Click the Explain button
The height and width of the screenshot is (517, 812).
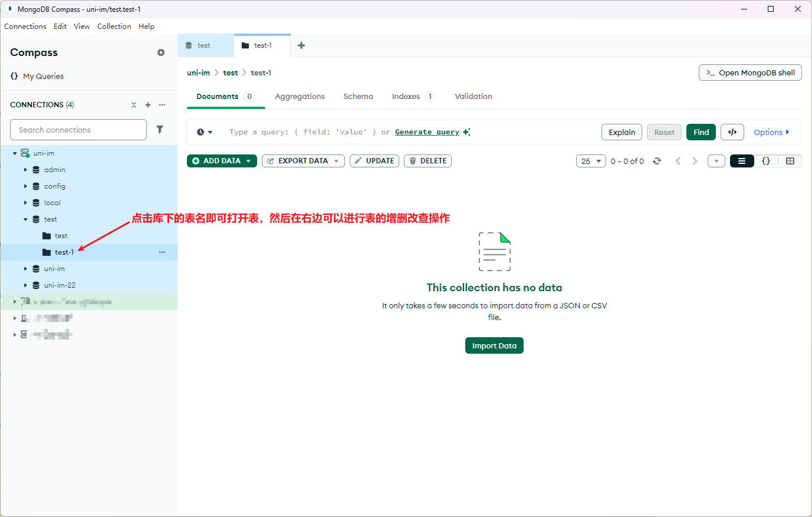click(x=622, y=132)
